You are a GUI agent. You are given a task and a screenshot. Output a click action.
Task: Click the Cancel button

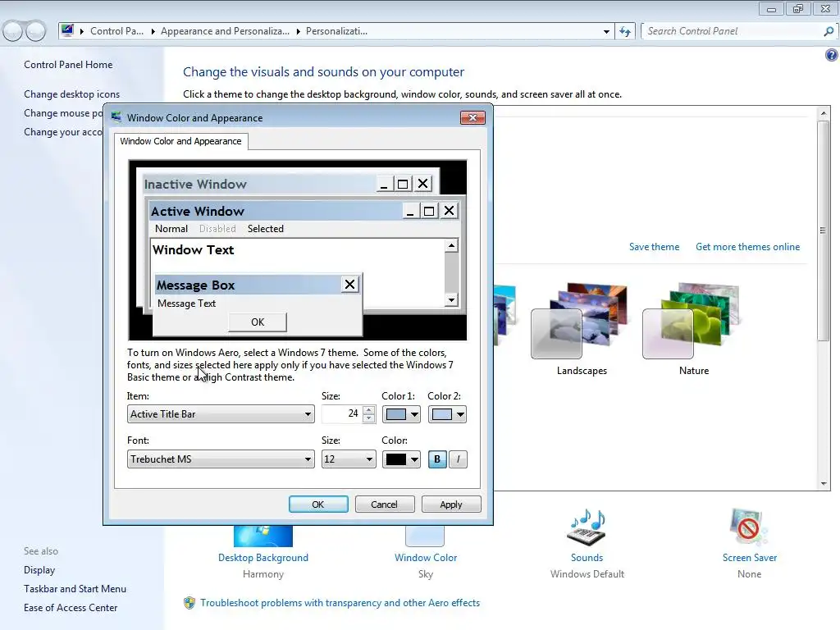point(384,504)
